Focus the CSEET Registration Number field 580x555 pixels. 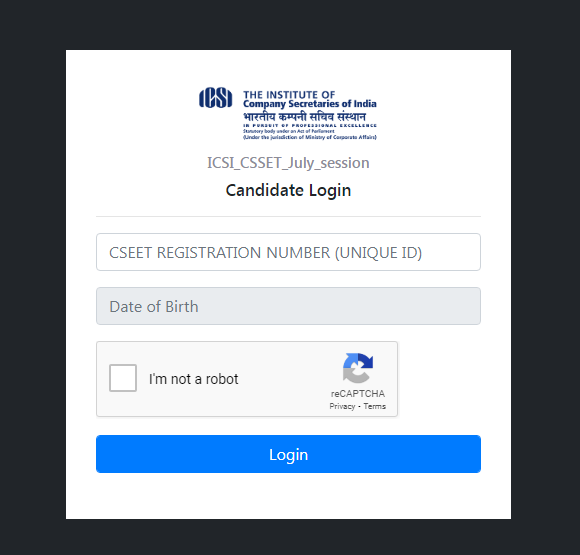click(289, 252)
